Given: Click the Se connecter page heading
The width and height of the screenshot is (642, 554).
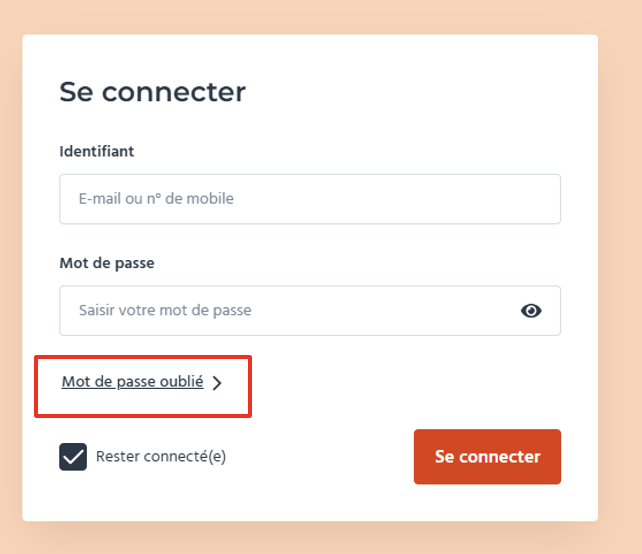Looking at the screenshot, I should click(152, 92).
